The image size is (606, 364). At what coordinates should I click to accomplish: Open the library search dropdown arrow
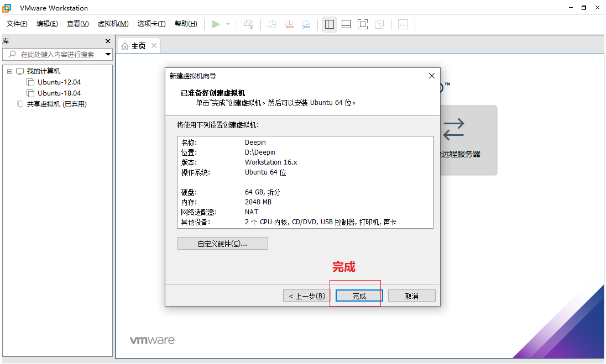coord(108,55)
